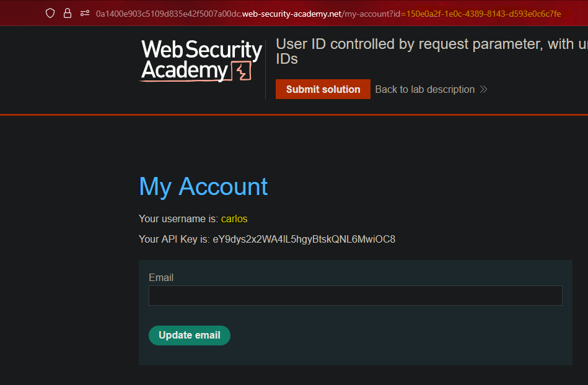Click the web-security-academy.net domain in address bar

coord(291,14)
